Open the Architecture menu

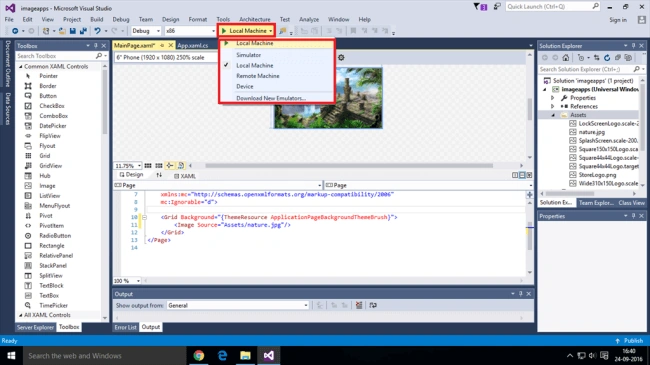[255, 19]
